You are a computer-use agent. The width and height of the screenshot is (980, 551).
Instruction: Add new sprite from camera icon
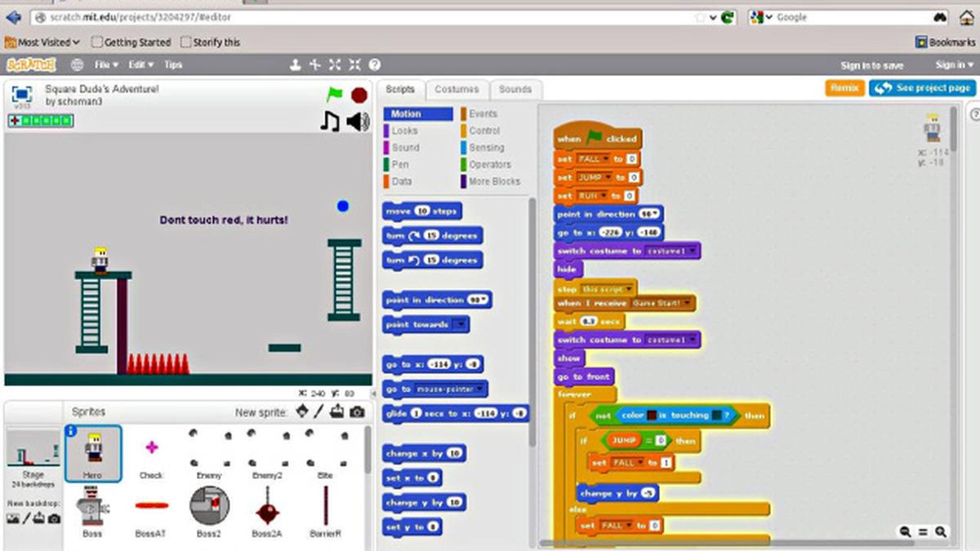coord(357,412)
